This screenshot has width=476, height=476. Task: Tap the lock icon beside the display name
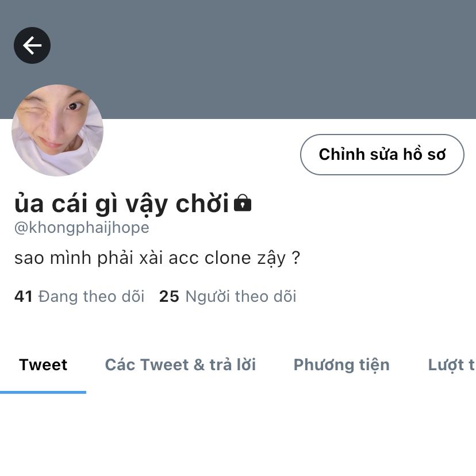243,203
